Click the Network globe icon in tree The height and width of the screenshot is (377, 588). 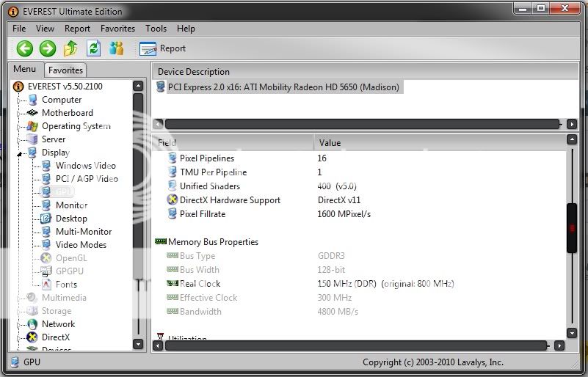tap(32, 323)
